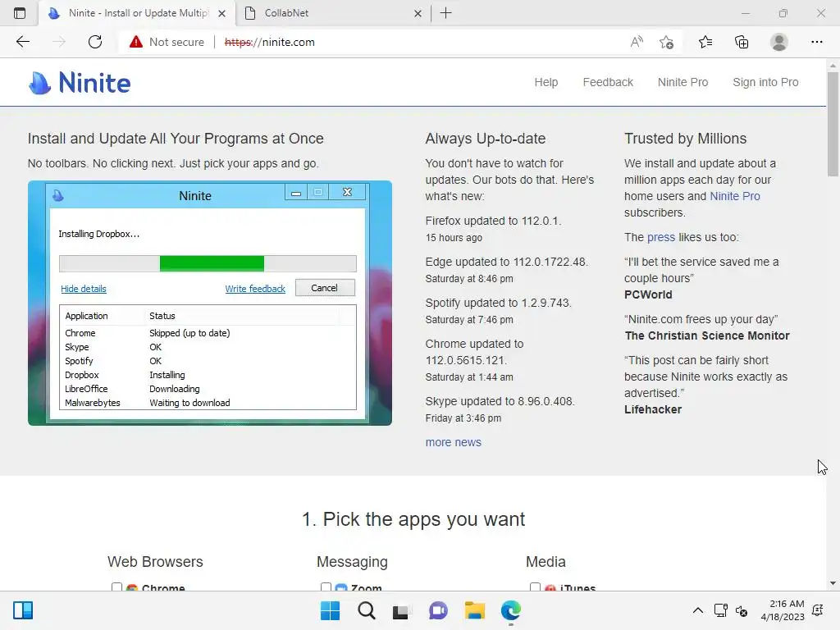Viewport: 840px width, 630px height.
Task: Click the muted volume tray icon
Action: (x=742, y=610)
